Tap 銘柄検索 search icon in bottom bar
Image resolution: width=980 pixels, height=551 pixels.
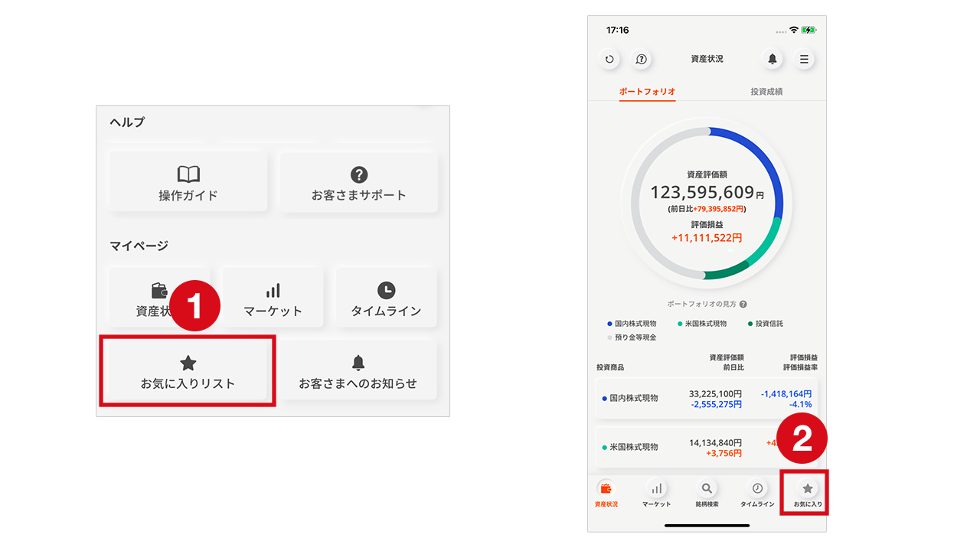point(707,494)
